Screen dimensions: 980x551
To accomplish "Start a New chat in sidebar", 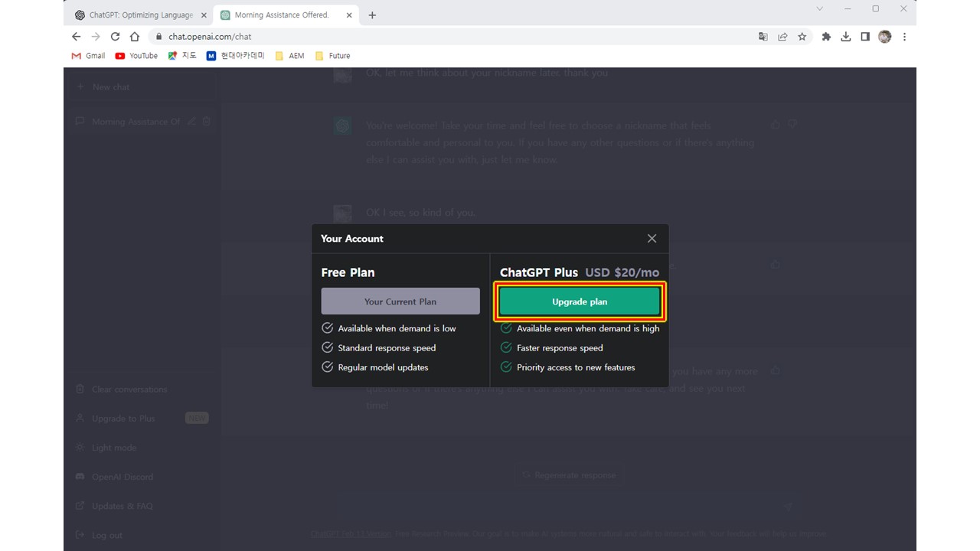I will (142, 87).
